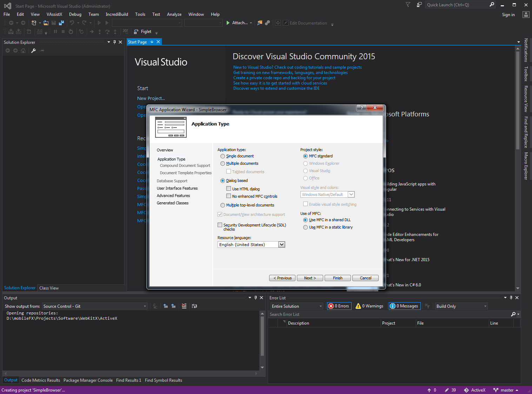Open the Toolbox side tab
Image resolution: width=532 pixels, height=394 pixels.
tap(526, 74)
